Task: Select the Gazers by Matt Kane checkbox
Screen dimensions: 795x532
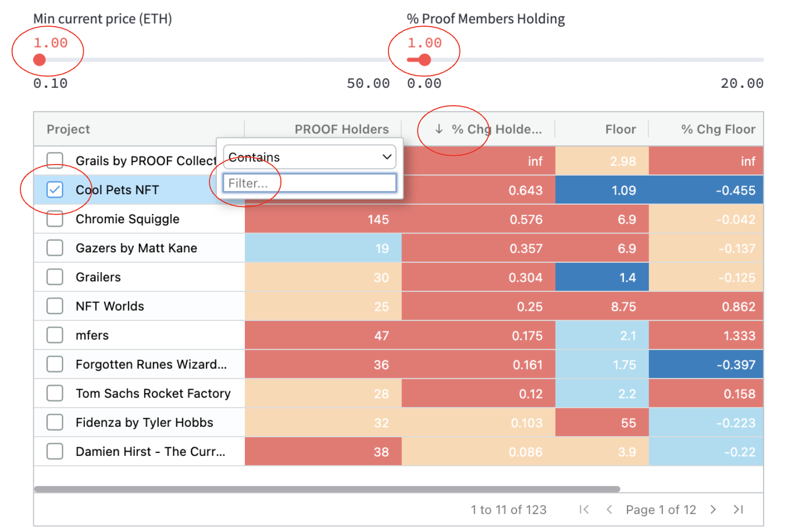Action: point(55,248)
